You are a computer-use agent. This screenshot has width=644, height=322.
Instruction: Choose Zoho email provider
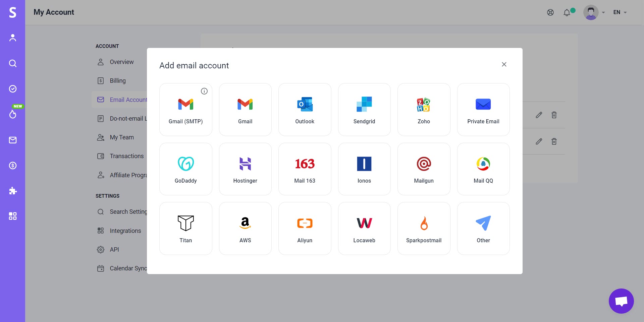424,110
